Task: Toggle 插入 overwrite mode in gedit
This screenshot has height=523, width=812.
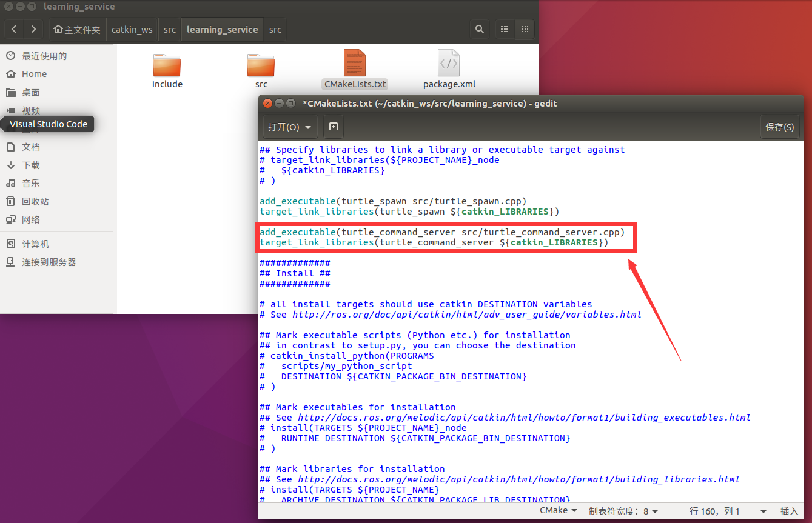Action: pyautogui.click(x=790, y=511)
